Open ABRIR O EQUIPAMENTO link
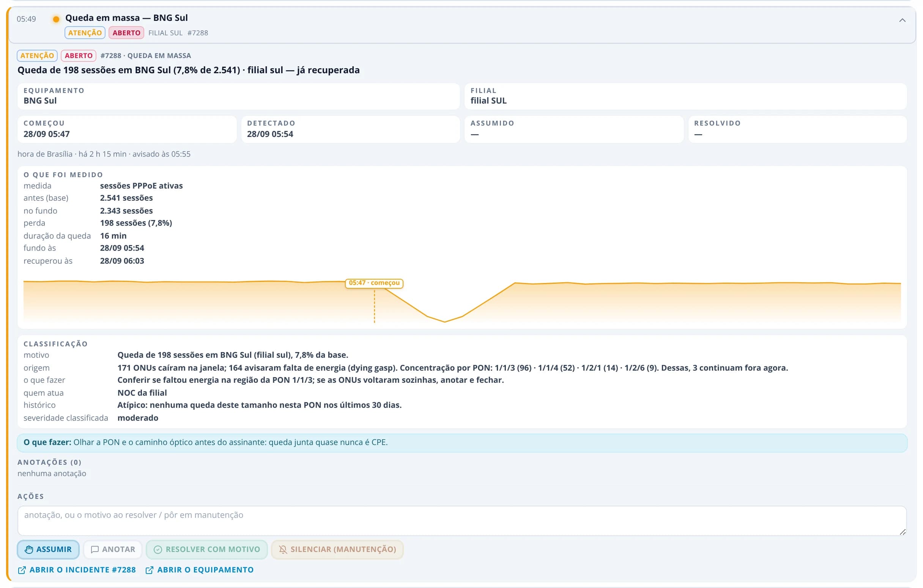The height and width of the screenshot is (588, 923). click(x=200, y=570)
